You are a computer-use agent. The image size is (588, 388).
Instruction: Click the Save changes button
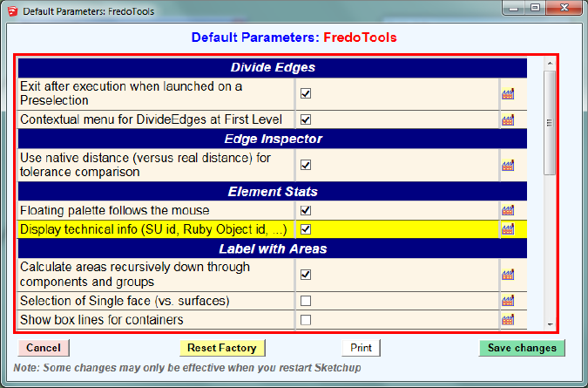click(522, 348)
